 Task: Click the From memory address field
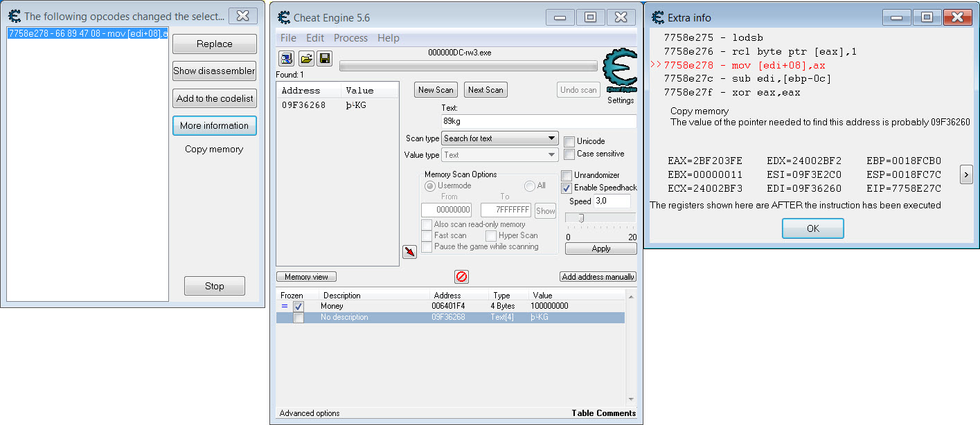click(x=447, y=210)
